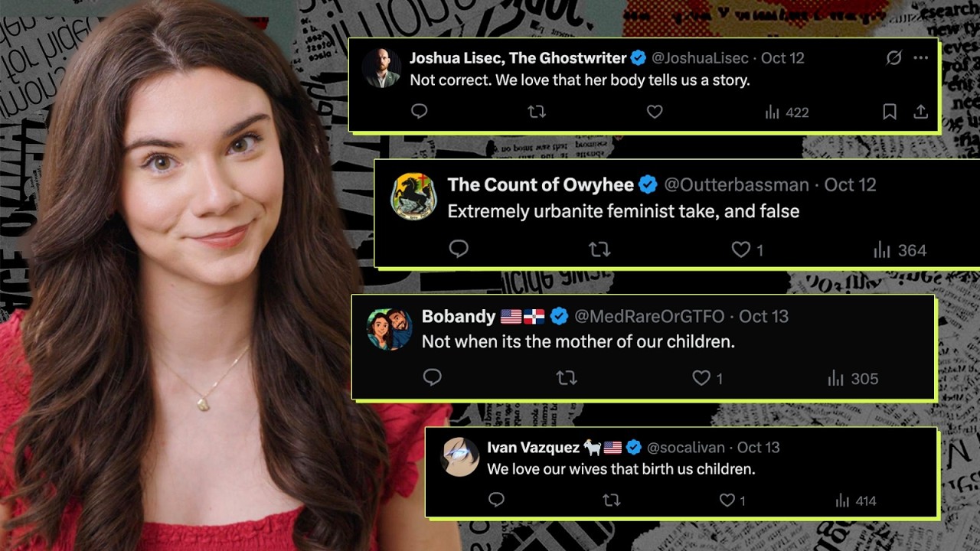Open @Outterbassman profile handle

pos(736,184)
